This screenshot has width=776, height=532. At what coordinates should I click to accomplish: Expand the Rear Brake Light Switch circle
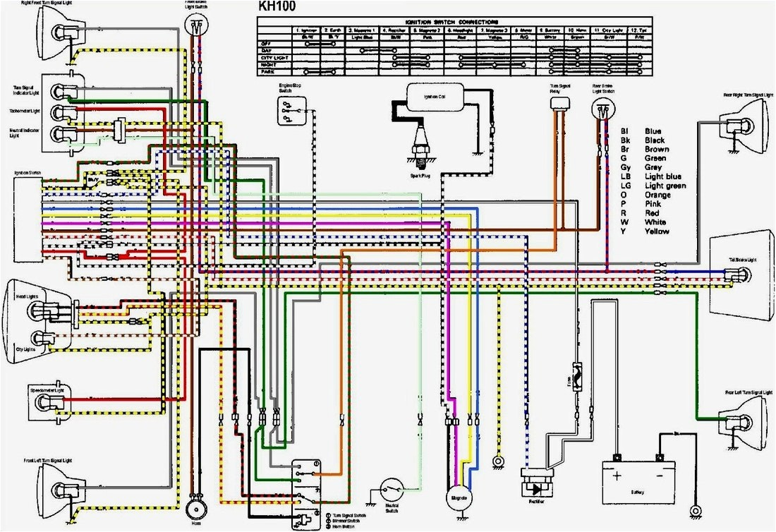(x=603, y=107)
